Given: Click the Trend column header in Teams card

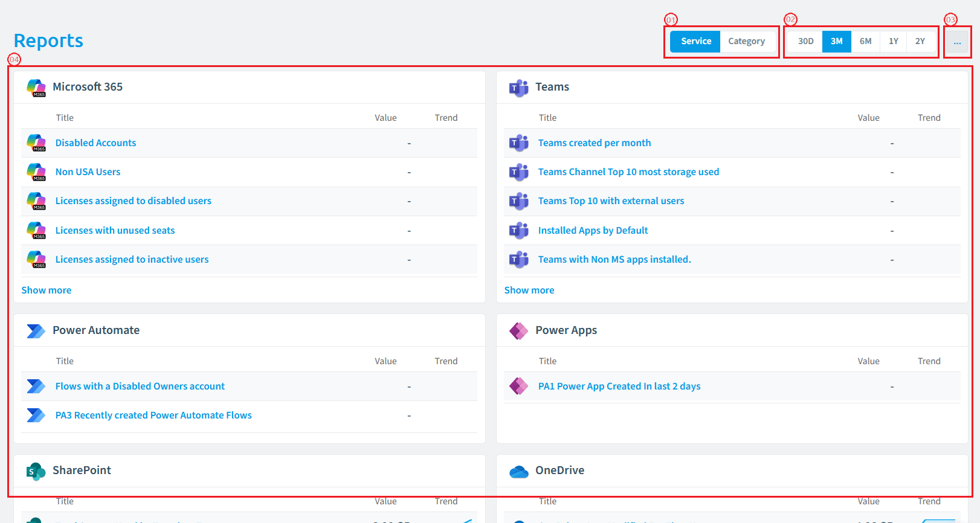Looking at the screenshot, I should pyautogui.click(x=929, y=118).
